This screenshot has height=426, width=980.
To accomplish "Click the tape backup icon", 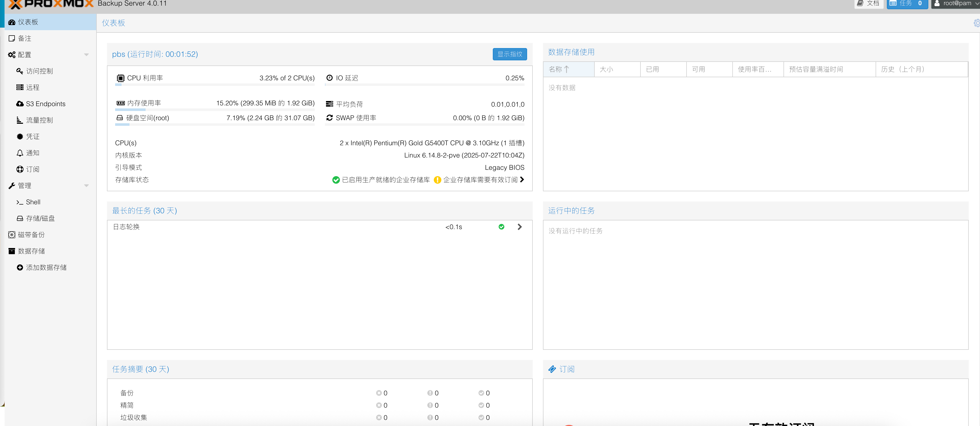I will [12, 235].
